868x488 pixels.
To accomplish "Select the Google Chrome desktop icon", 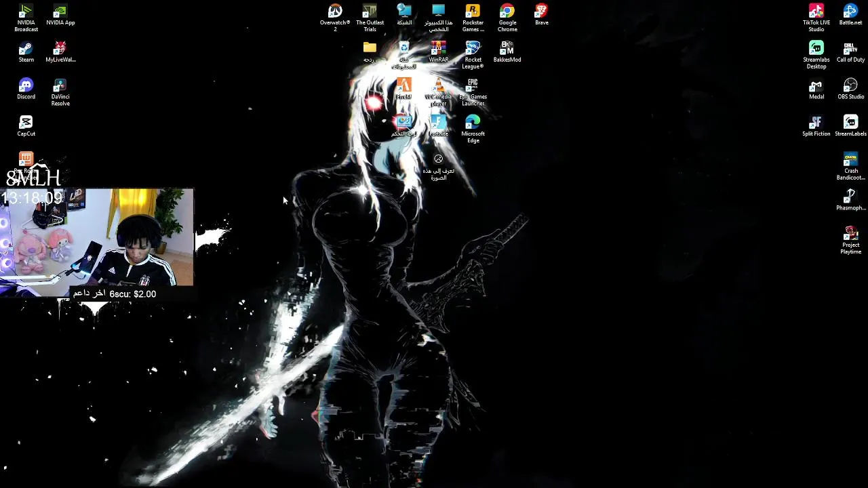I will point(507,18).
